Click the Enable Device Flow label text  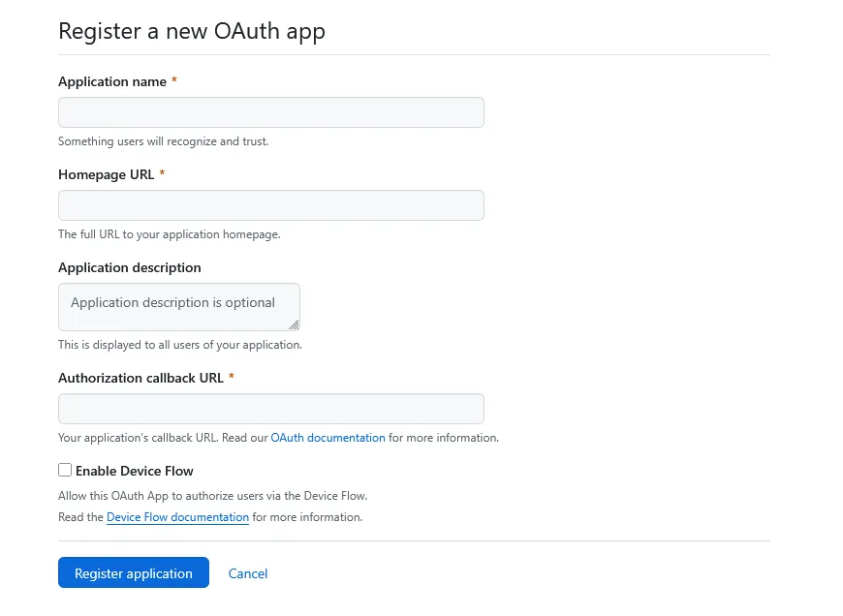point(135,471)
